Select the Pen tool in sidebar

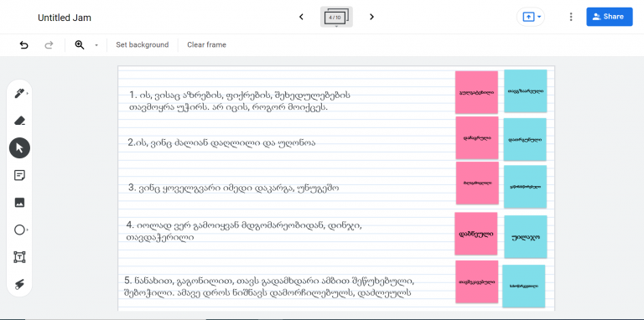coord(19,94)
